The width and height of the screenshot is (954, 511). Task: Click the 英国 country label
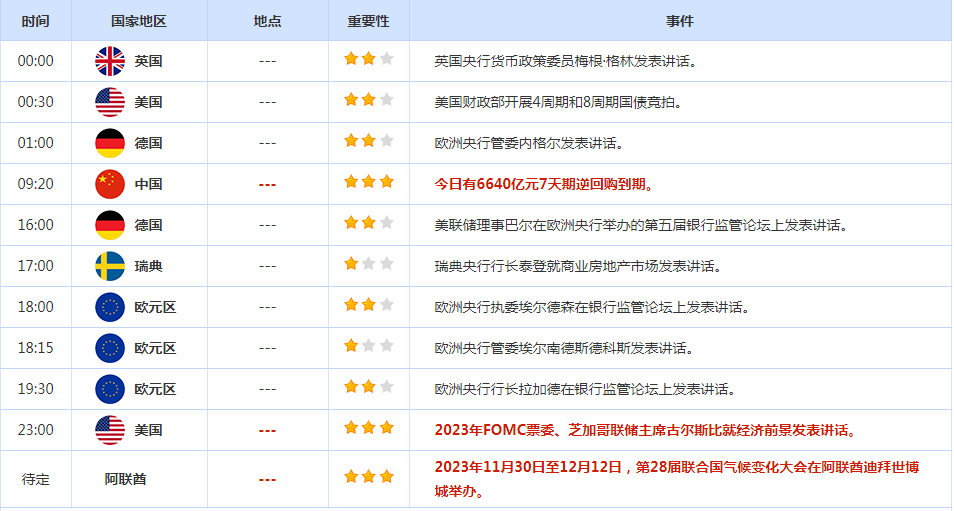(x=148, y=61)
